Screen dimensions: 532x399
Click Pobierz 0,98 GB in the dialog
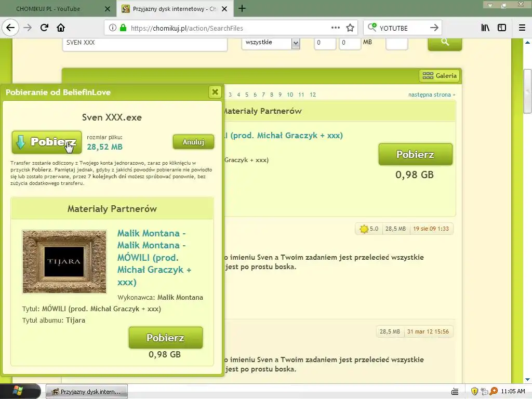click(166, 338)
